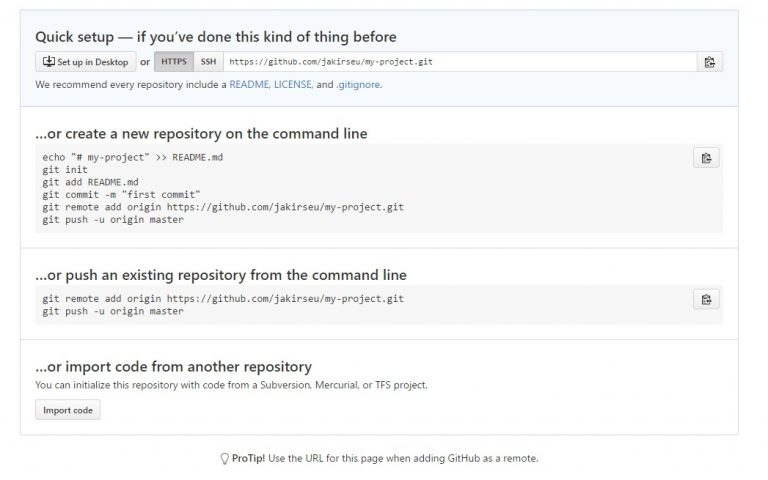
Task: Copy the new repository command block
Action: (706, 157)
